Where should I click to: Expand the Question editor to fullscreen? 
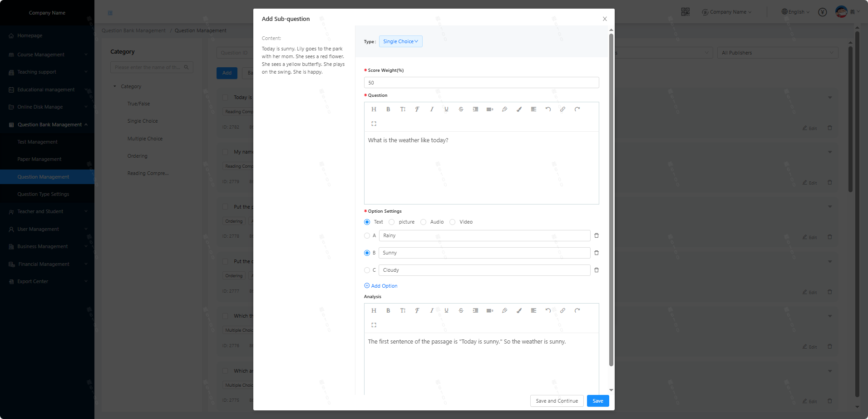[x=374, y=124]
